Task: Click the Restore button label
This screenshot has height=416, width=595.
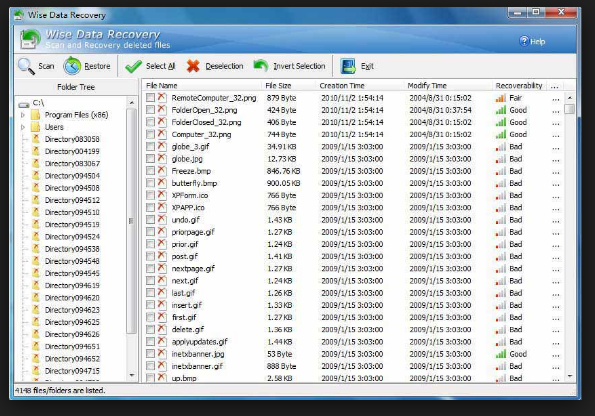Action: [x=97, y=66]
